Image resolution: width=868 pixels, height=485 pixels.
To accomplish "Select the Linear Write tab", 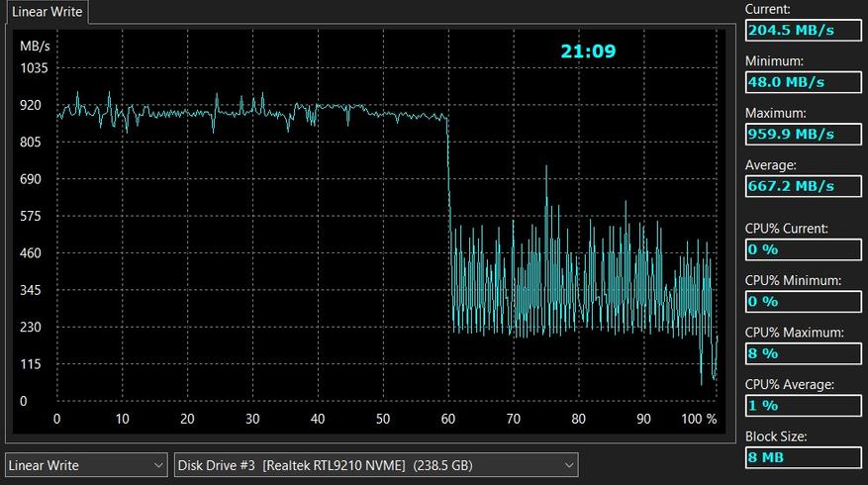I will point(47,12).
